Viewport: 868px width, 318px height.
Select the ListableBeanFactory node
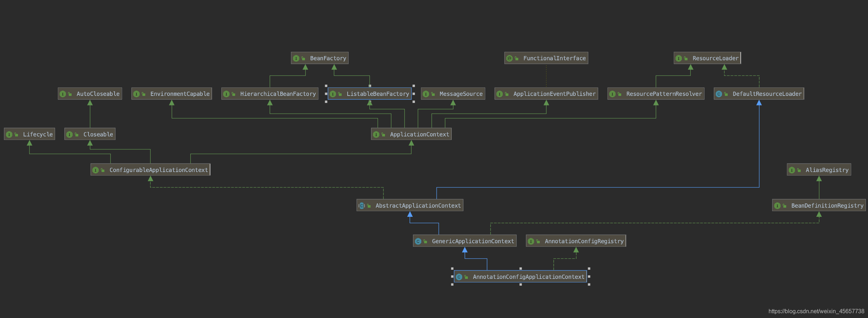coord(369,94)
